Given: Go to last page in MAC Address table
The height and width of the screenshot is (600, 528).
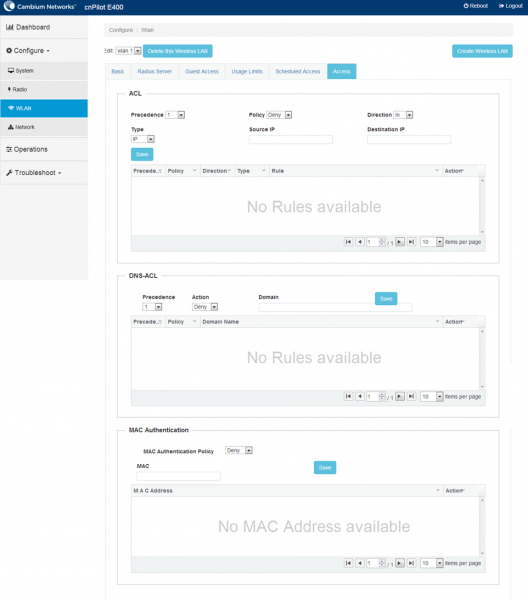Looking at the screenshot, I should [411, 563].
